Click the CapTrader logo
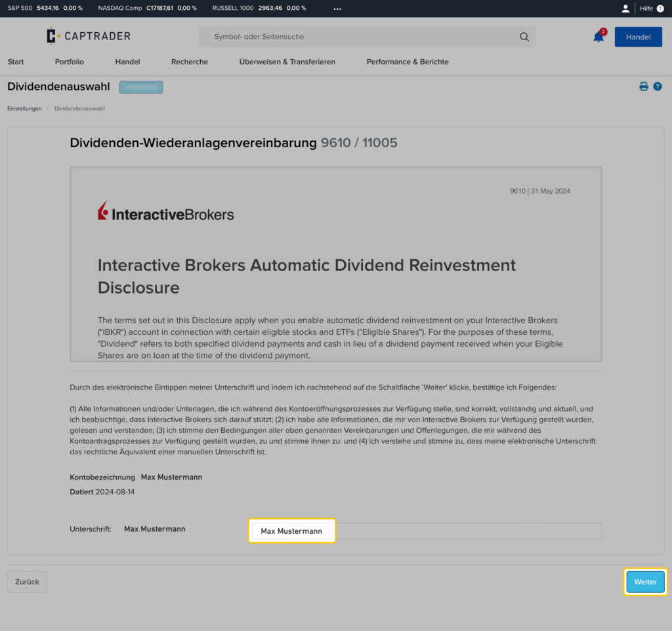The image size is (672, 631). tap(89, 36)
